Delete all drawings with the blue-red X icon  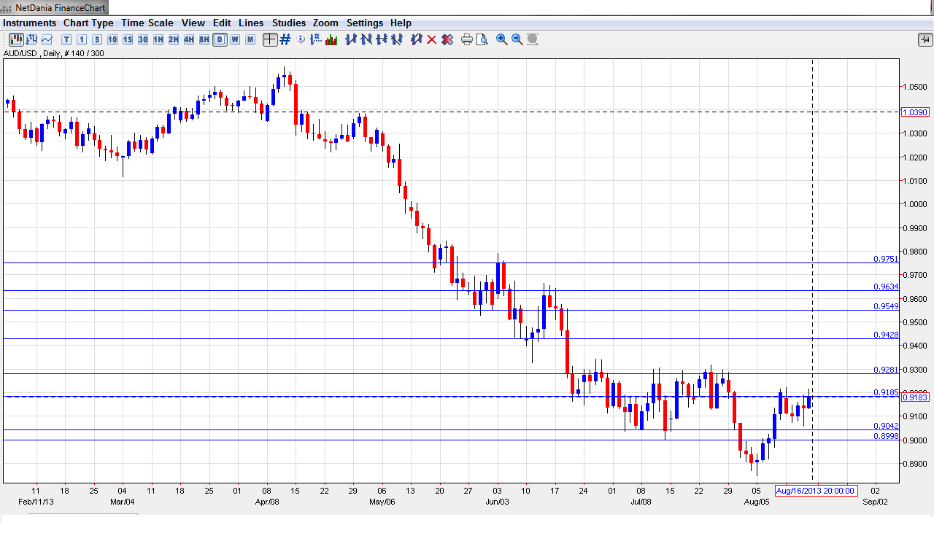click(447, 39)
